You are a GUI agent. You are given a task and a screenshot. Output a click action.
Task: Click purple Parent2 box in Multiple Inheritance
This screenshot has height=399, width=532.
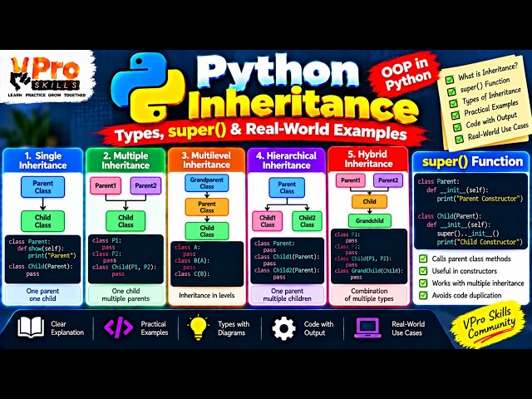tap(145, 185)
